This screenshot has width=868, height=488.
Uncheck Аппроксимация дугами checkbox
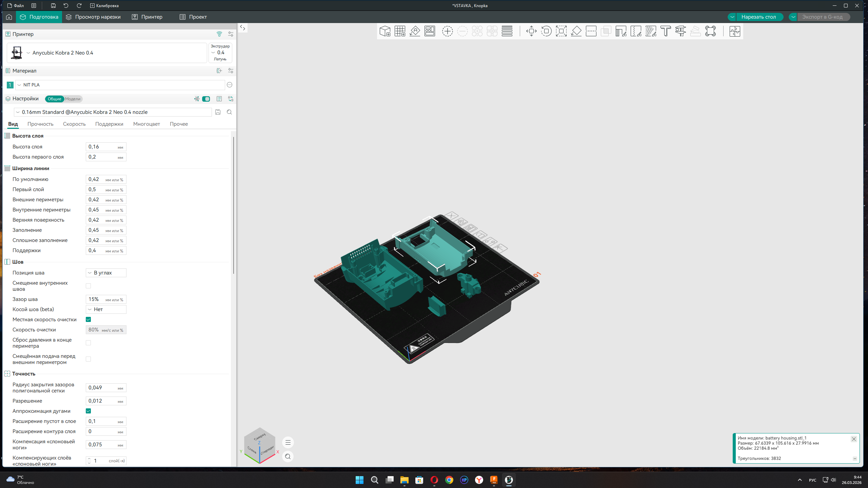coord(88,411)
